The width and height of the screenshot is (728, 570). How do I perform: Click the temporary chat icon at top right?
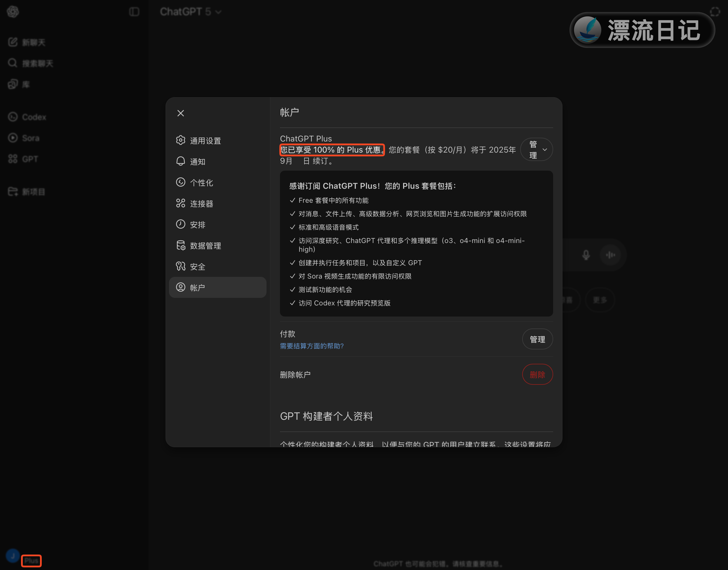[715, 12]
